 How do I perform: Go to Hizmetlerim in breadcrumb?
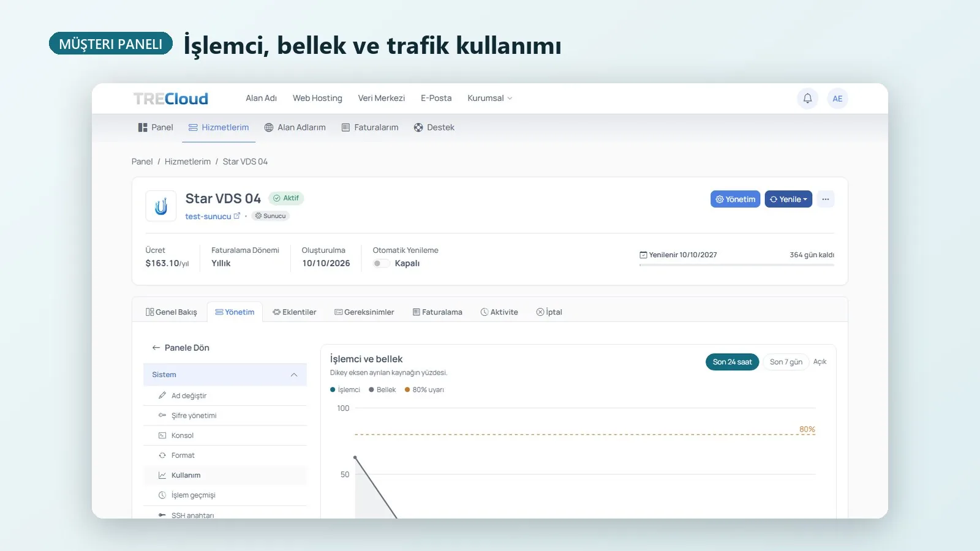pyautogui.click(x=187, y=162)
